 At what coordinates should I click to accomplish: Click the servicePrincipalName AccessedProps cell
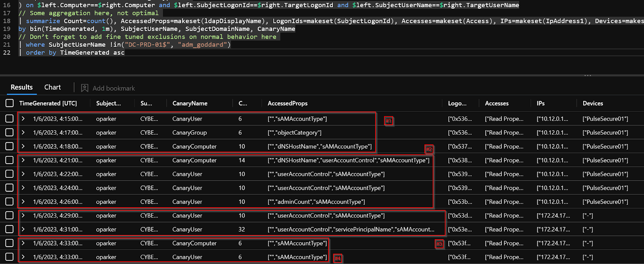351,229
